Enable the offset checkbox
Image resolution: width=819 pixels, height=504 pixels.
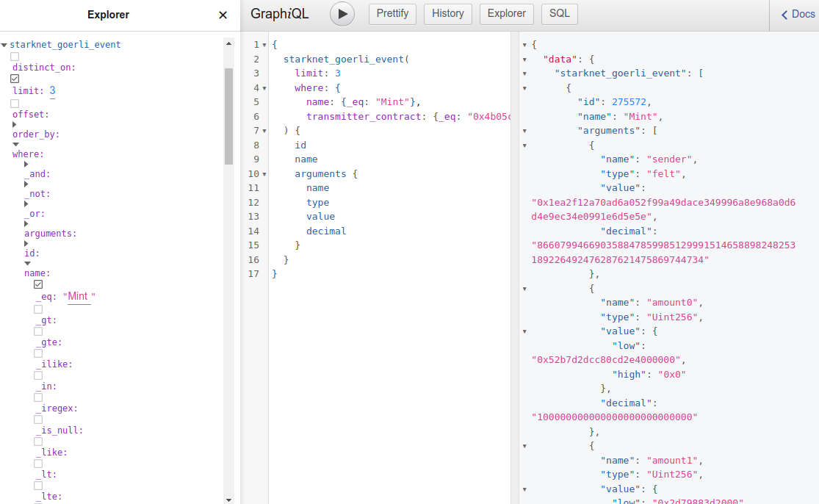(x=15, y=104)
